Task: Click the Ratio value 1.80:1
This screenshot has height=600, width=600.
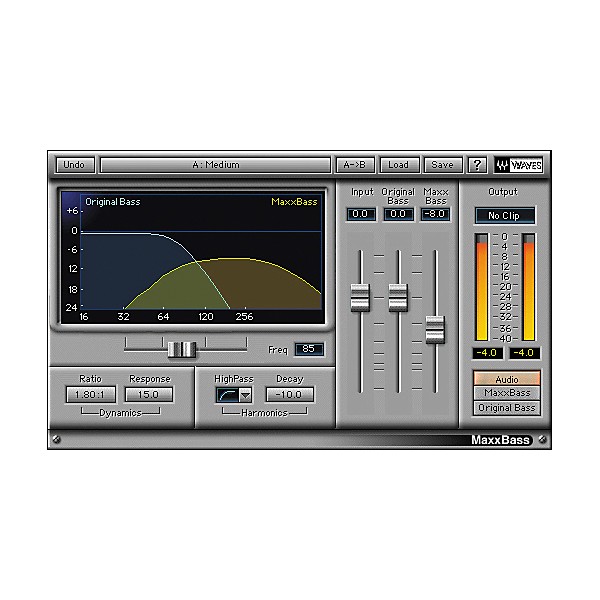Action: [x=91, y=395]
